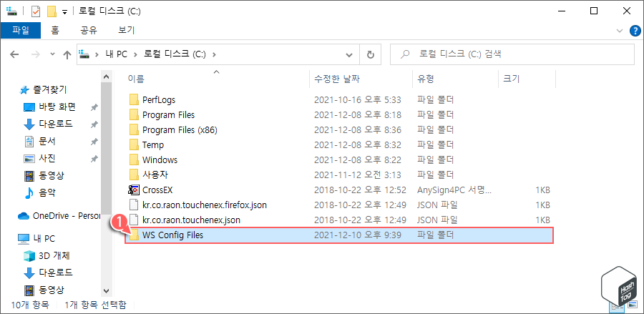Open the recent locations dropdown arrow

(52, 54)
